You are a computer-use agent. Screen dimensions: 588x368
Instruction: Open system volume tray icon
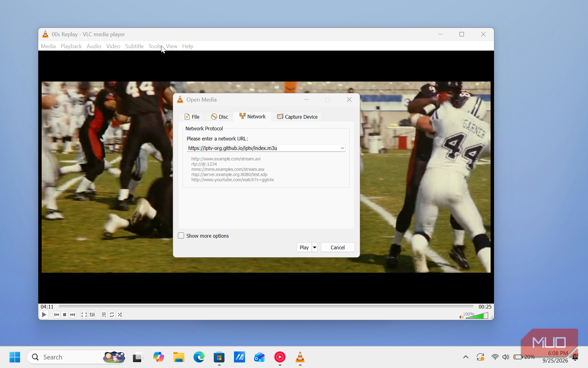[506, 357]
